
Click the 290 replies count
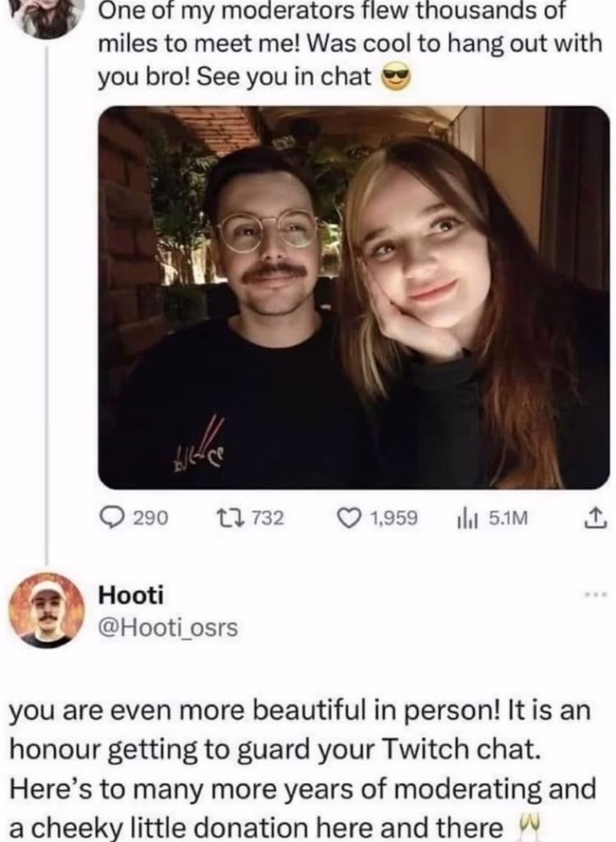click(151, 518)
